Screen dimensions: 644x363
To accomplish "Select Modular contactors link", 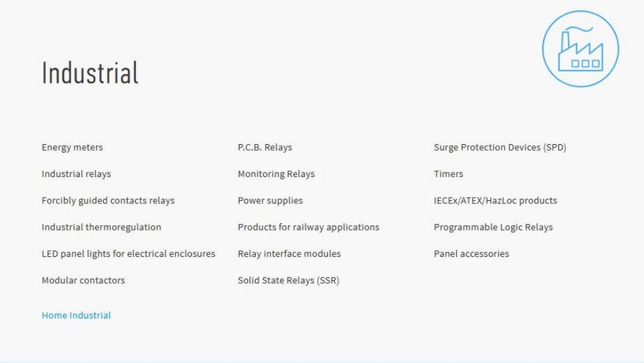I will (x=83, y=280).
